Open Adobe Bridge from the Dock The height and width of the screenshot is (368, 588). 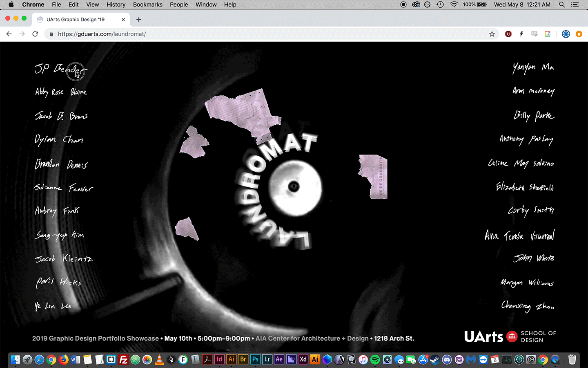pyautogui.click(x=243, y=359)
